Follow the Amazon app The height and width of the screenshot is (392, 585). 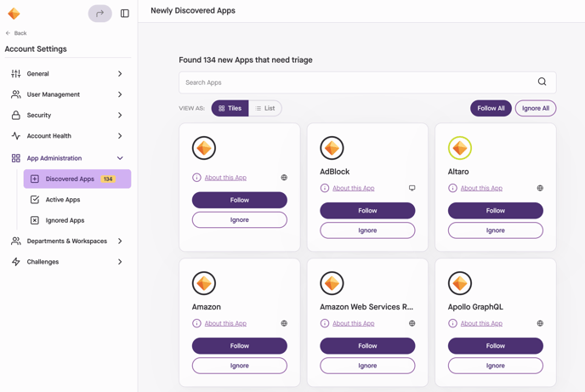(240, 346)
